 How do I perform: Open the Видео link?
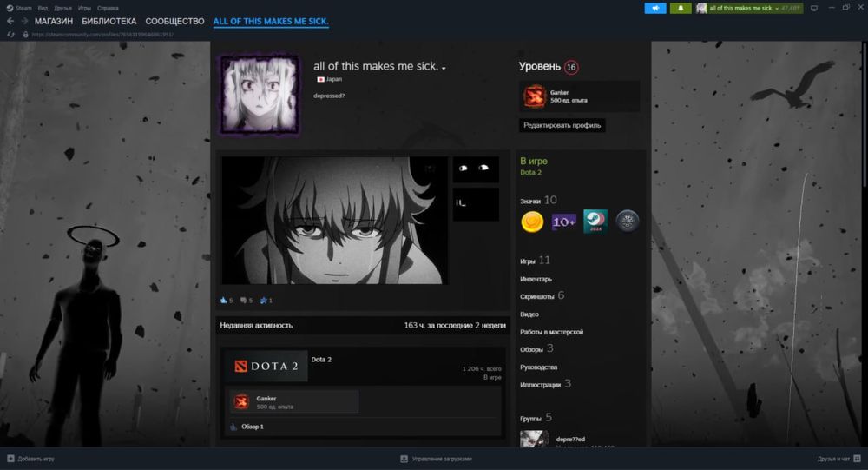click(529, 314)
